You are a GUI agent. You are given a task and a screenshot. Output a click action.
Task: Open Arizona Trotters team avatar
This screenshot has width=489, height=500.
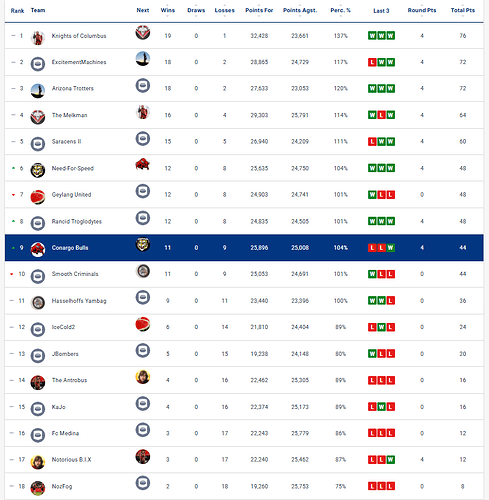[x=38, y=91]
